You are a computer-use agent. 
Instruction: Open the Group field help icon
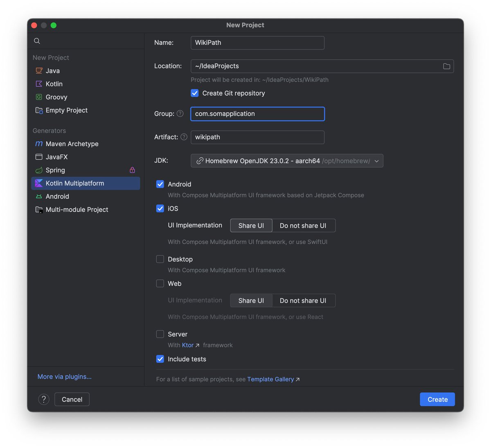180,113
